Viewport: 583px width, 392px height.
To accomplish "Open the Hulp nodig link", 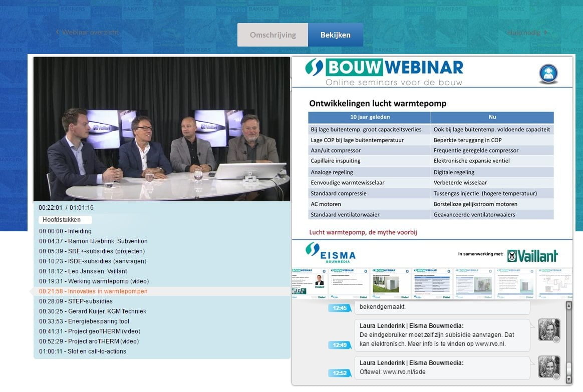I will pos(527,33).
